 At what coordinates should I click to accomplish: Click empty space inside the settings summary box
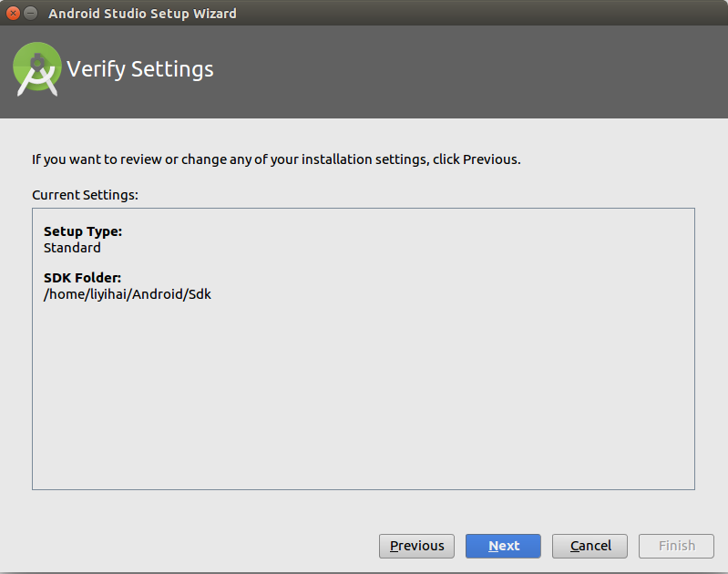(364, 401)
